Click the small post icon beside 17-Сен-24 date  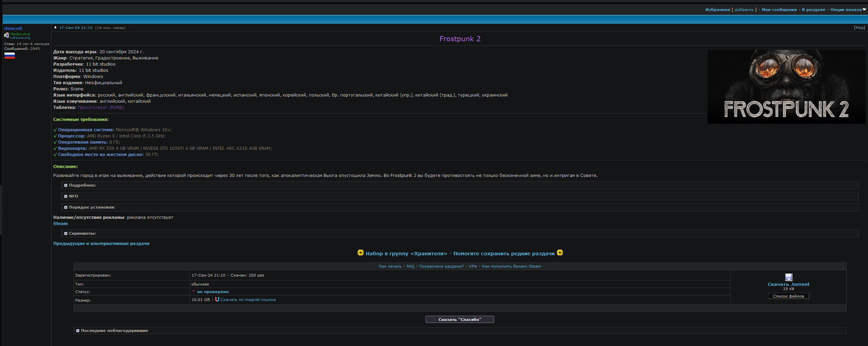click(55, 28)
